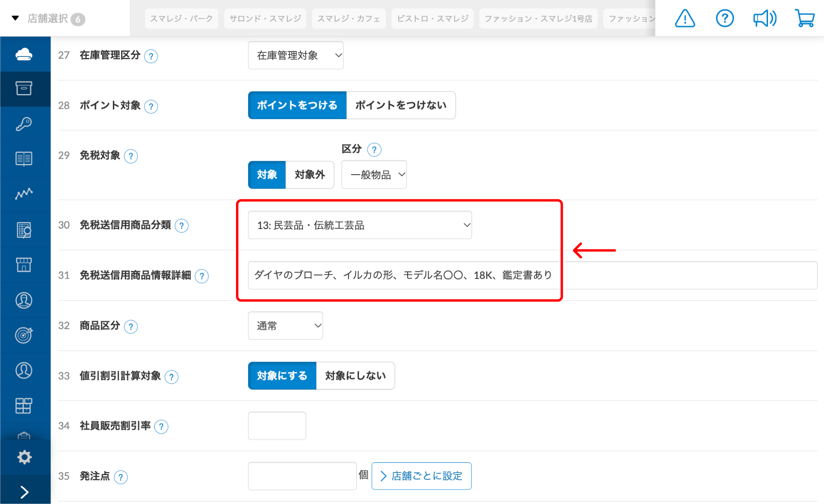Open the storefront icon in sidebar
This screenshot has width=824, height=504.
[24, 265]
